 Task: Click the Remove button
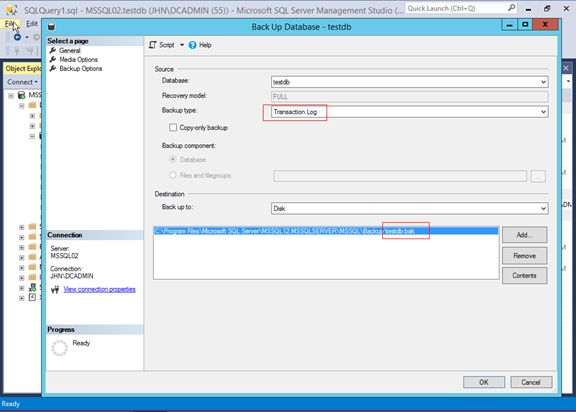(525, 256)
